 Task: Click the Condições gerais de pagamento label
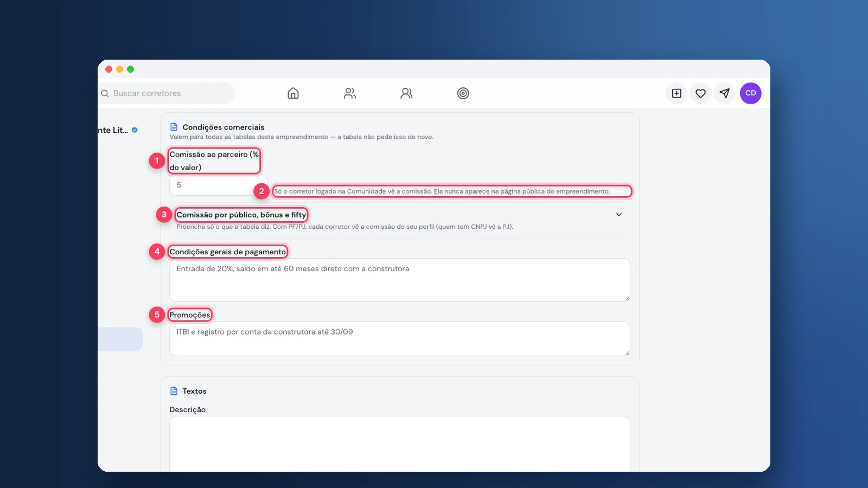(x=227, y=252)
